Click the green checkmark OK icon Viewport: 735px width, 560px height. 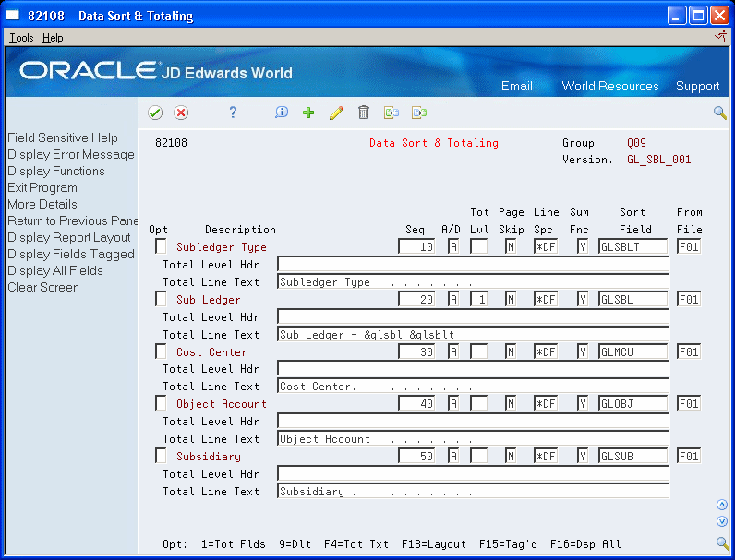tap(155, 113)
